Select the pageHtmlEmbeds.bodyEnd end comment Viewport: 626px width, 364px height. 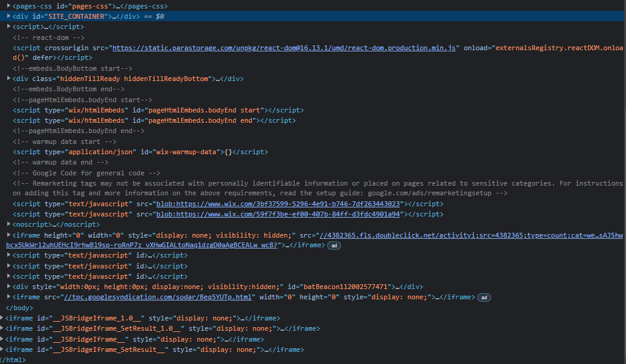pos(78,131)
